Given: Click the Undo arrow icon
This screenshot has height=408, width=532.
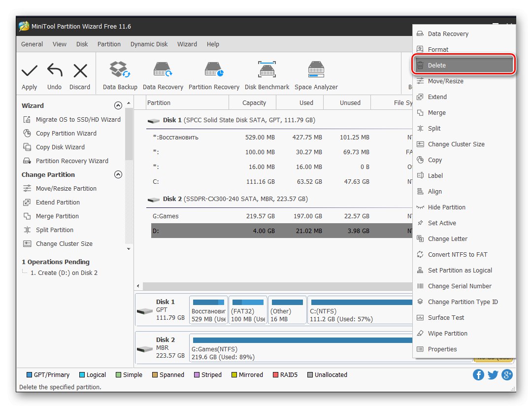Looking at the screenshot, I should pyautogui.click(x=55, y=70).
